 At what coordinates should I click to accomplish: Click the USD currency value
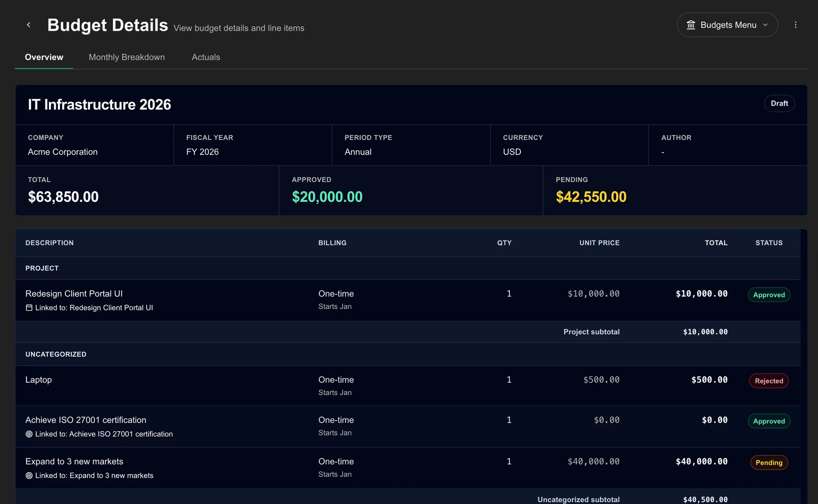pyautogui.click(x=512, y=152)
